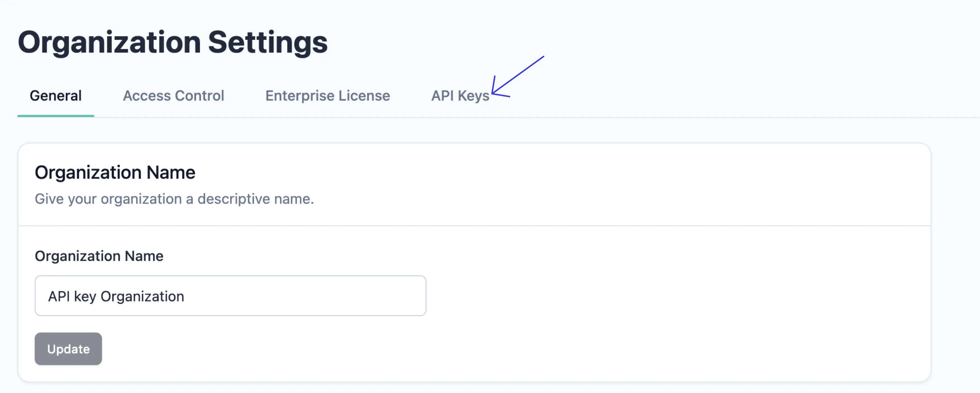980x393 pixels.
Task: Open the API Keys tab
Action: tap(460, 96)
